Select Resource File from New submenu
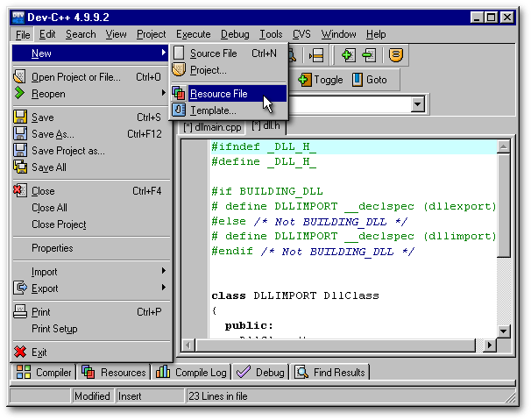 point(230,94)
